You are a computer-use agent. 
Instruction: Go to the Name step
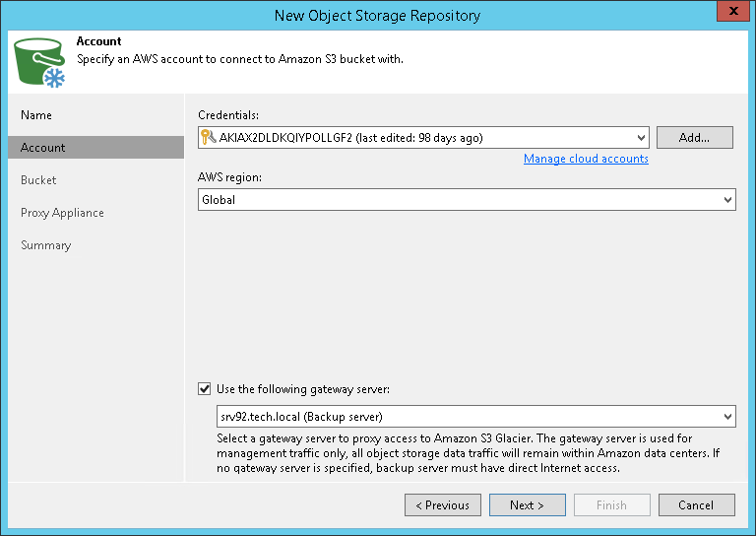pos(36,115)
